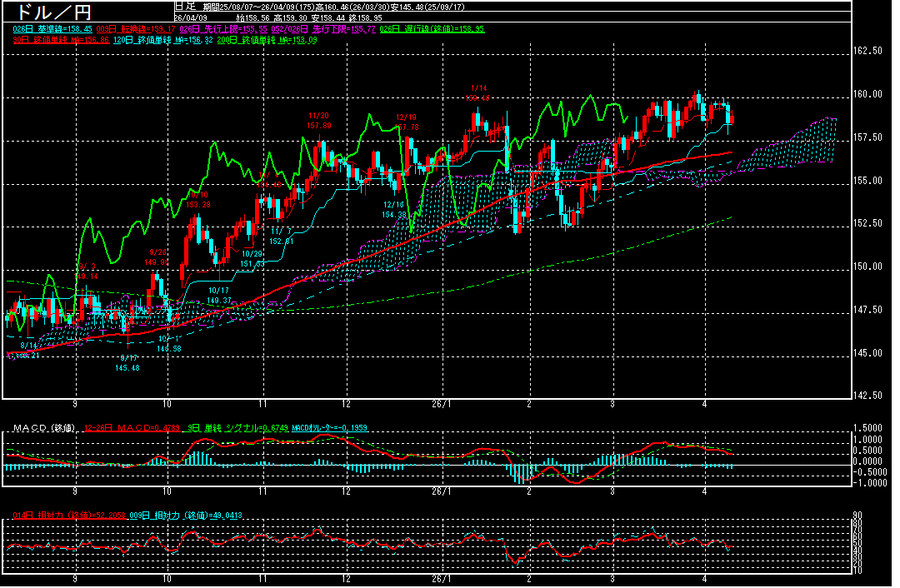Select the 遅行線 green legend entry
The width and height of the screenshot is (900, 588).
[432, 29]
